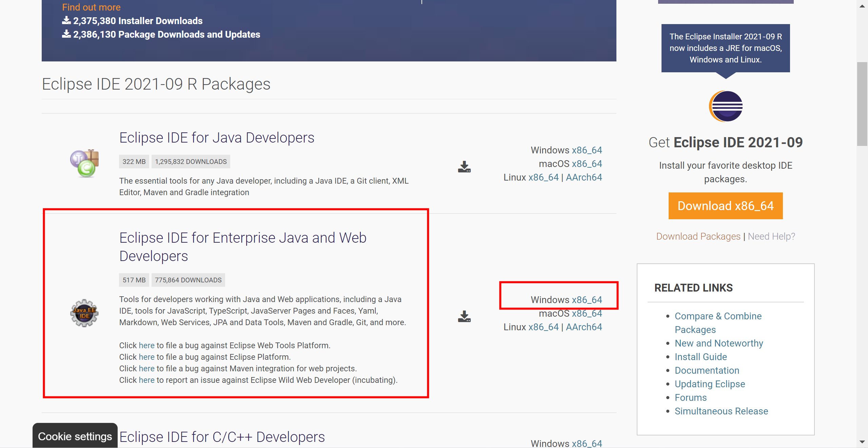Click the Eclipse IDE for Java Developers package icon
The image size is (868, 448).
84,163
